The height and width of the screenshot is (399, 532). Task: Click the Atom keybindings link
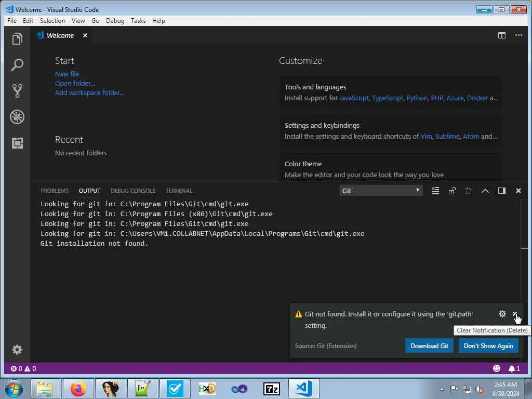(x=471, y=137)
